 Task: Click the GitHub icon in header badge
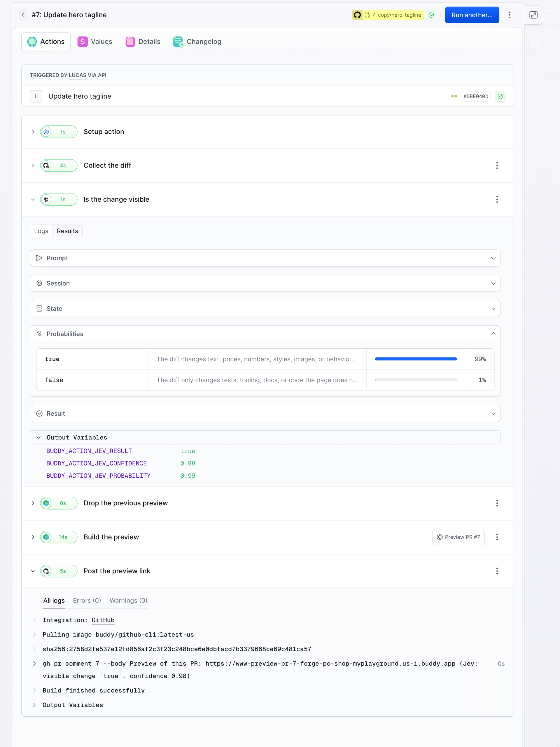(358, 15)
